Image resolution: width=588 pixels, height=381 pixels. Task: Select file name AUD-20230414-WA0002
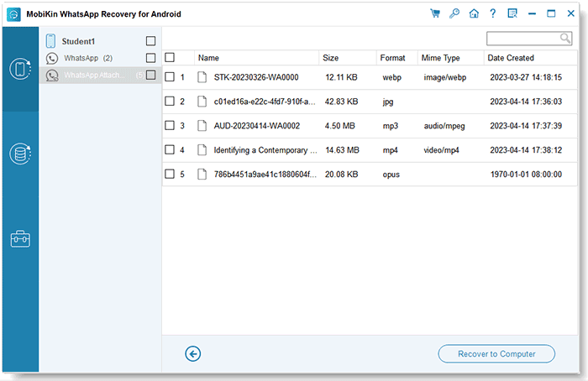click(x=257, y=126)
